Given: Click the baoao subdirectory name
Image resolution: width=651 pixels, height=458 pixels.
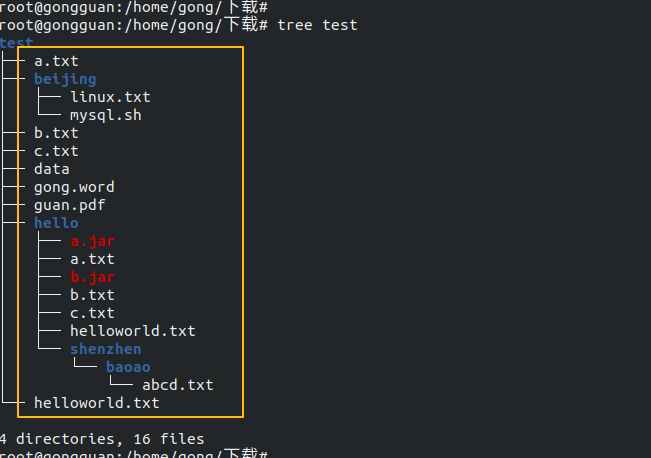Looking at the screenshot, I should point(128,367).
